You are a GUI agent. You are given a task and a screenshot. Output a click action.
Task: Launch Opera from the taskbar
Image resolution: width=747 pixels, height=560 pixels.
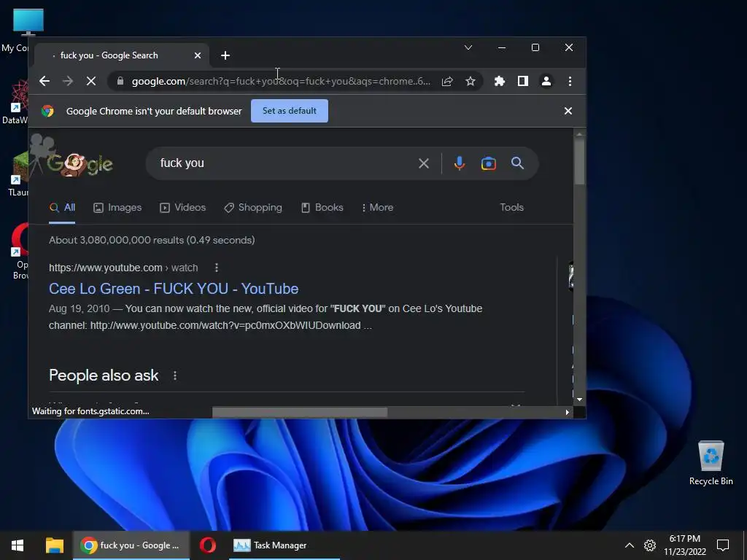[x=208, y=545]
